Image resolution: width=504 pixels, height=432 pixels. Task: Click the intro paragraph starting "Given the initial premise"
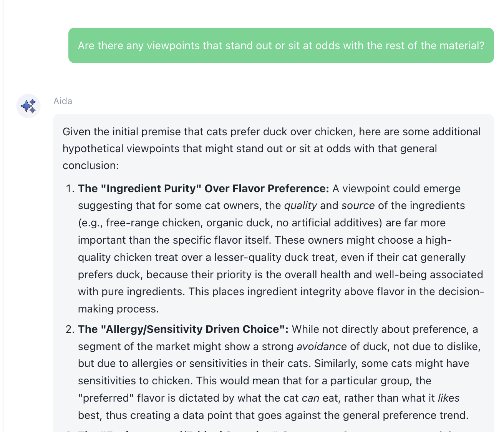coord(271,148)
